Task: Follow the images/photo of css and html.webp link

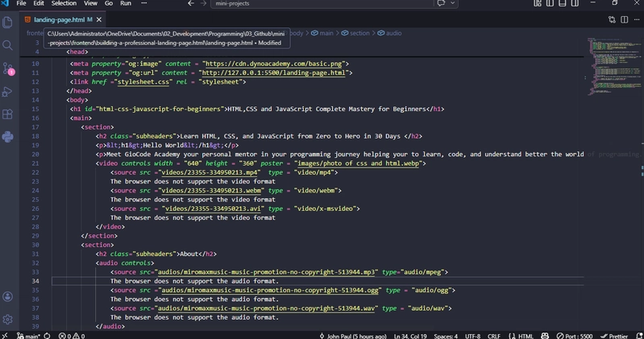Action: 358,163
